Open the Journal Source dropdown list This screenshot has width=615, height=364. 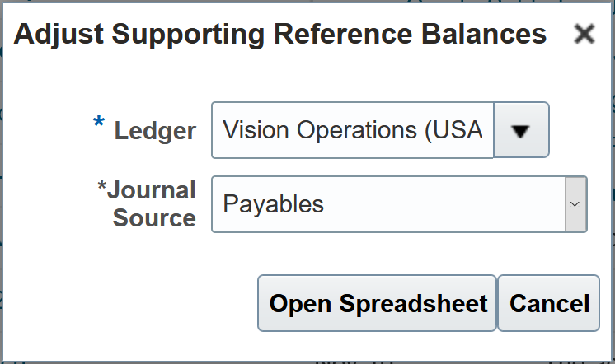[575, 204]
